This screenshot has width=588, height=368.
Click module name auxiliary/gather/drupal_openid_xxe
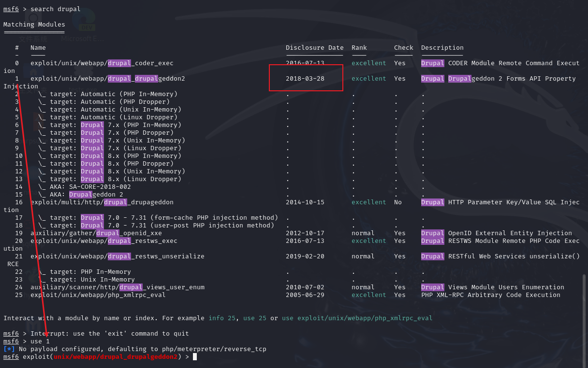coord(96,233)
